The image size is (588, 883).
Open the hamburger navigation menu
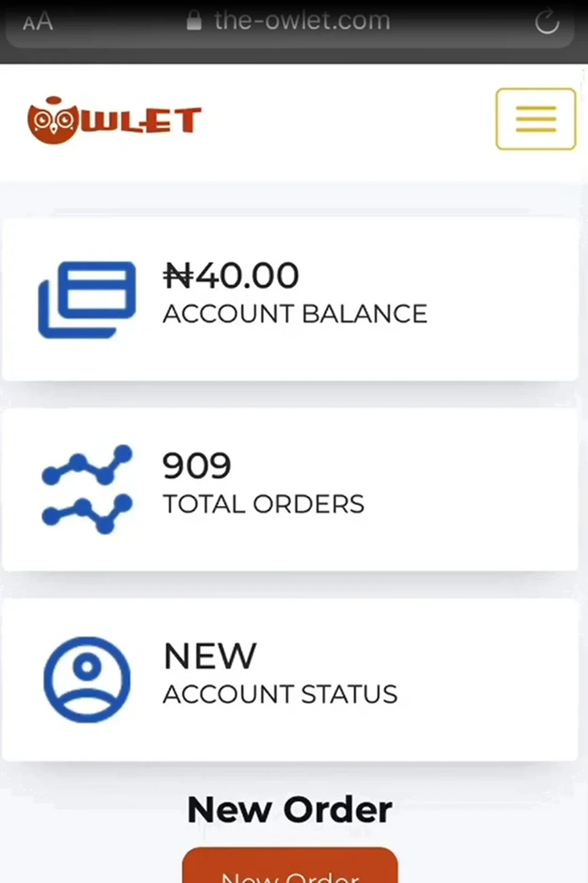535,119
